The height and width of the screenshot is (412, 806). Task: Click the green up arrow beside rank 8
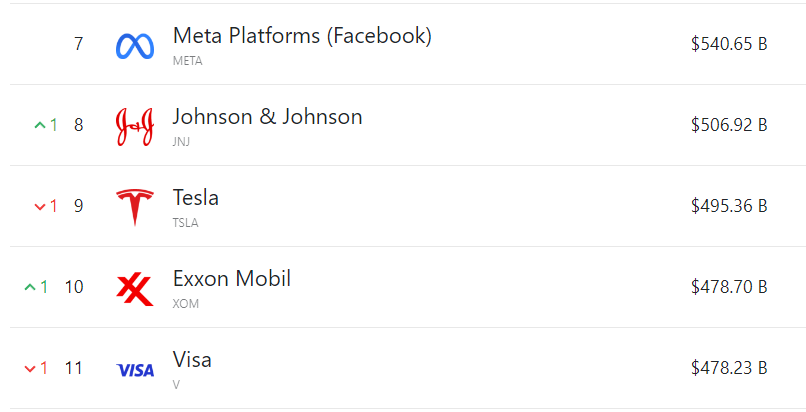[40, 125]
